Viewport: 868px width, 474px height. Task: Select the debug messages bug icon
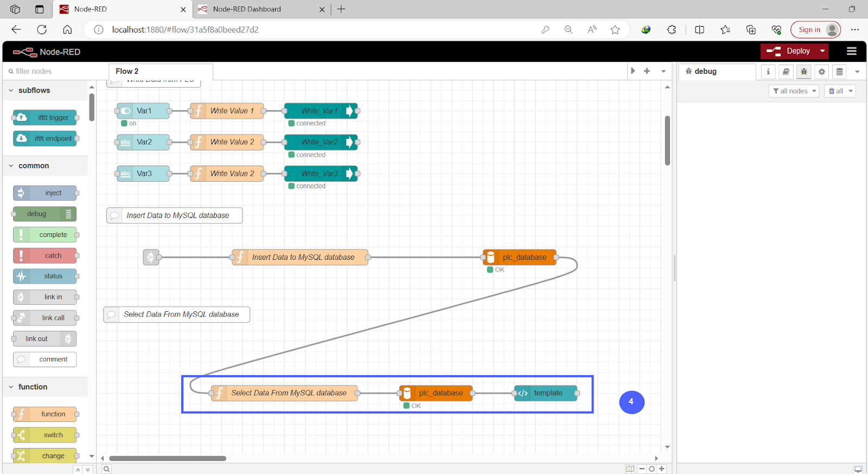coord(804,72)
